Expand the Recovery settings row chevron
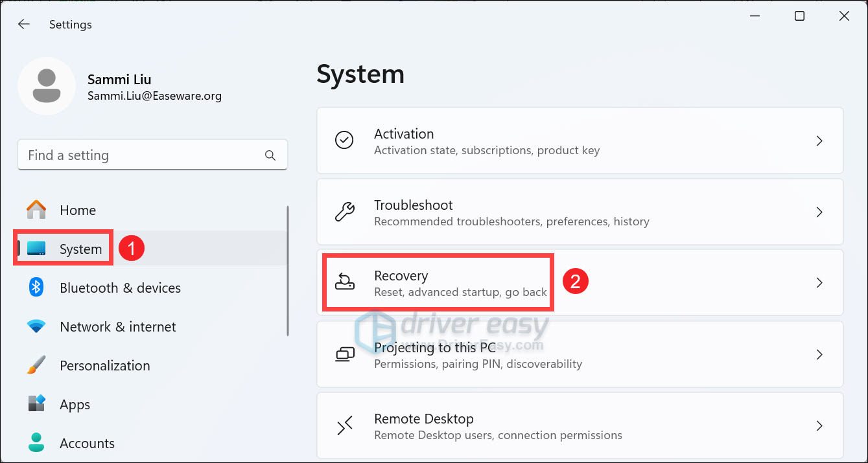Image resolution: width=868 pixels, height=463 pixels. 819,282
